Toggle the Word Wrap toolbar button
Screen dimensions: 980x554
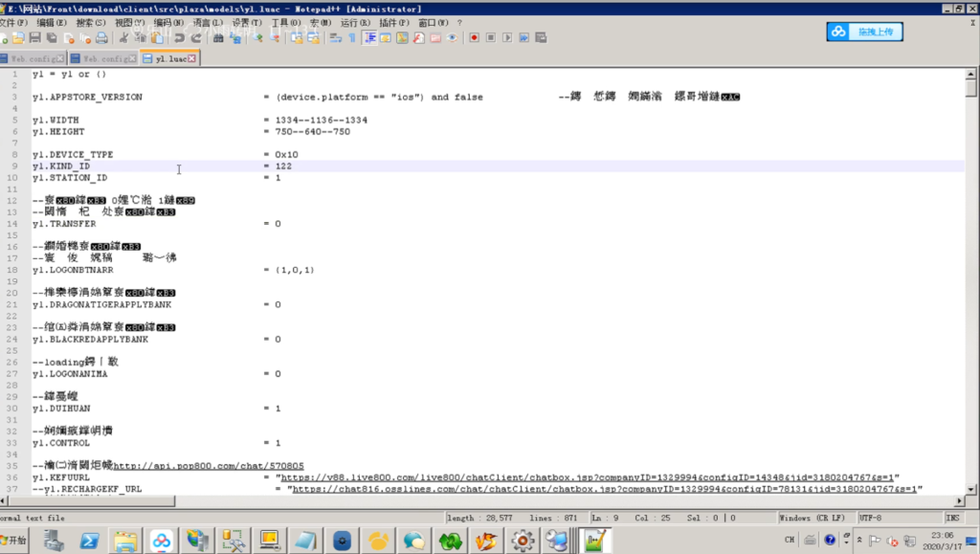click(x=335, y=38)
